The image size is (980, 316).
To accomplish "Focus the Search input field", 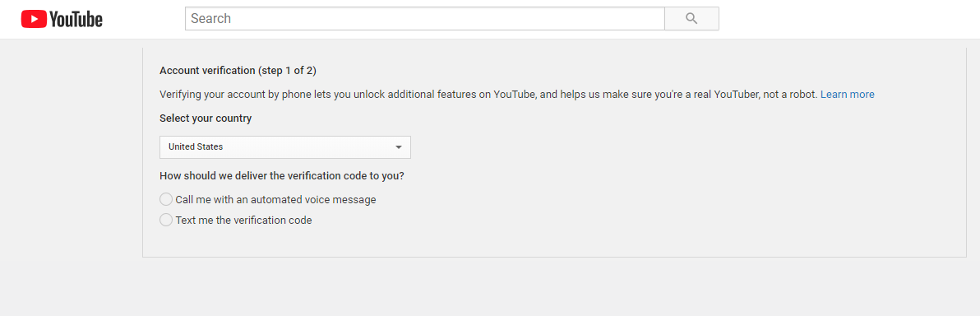I will pyautogui.click(x=425, y=19).
